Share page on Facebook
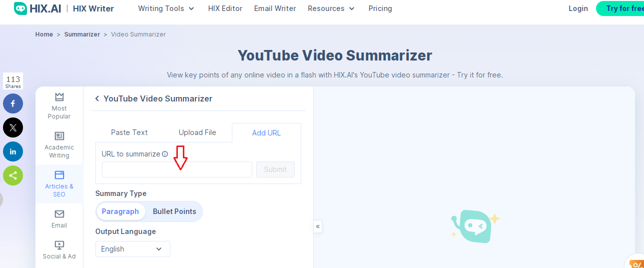The height and width of the screenshot is (268, 644). 13,103
